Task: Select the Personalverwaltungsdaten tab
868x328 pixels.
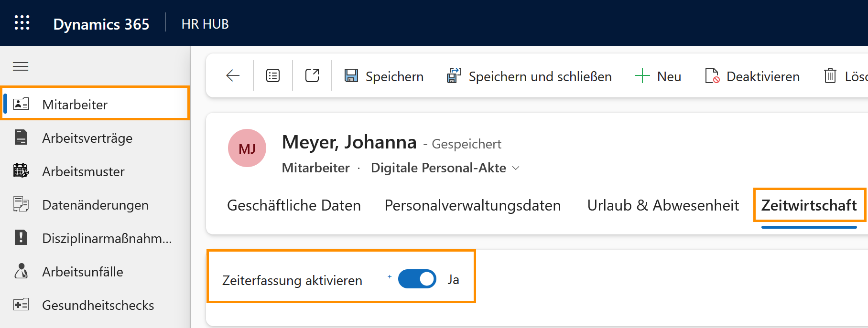Action: (472, 205)
